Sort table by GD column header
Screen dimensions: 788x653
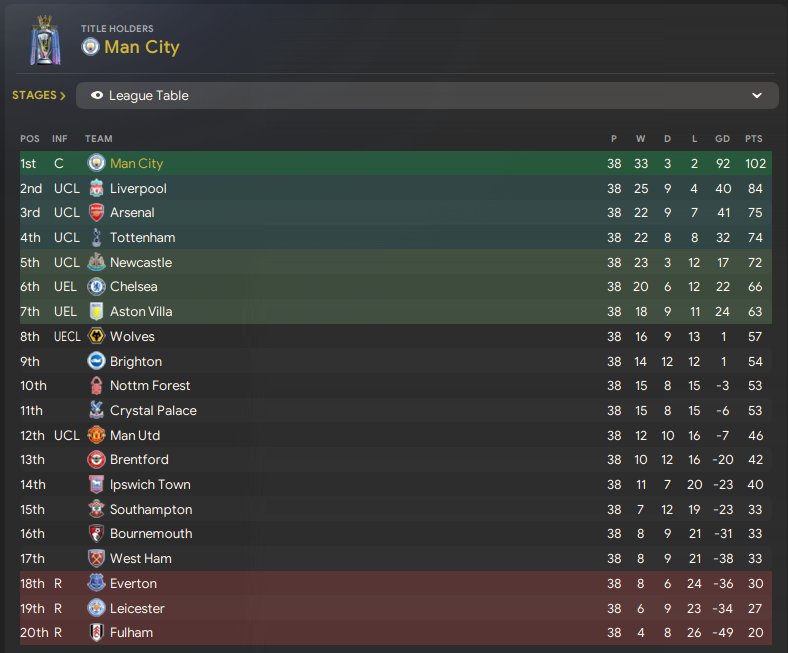pos(722,138)
